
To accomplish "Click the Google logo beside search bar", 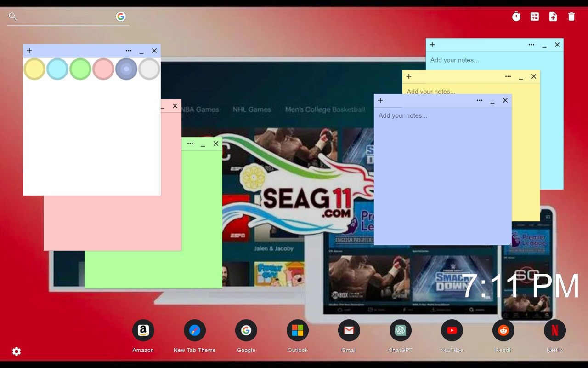I will [x=121, y=17].
